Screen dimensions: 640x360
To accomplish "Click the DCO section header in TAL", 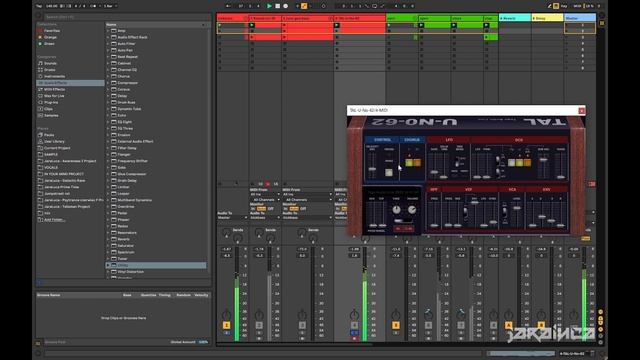I will (519, 140).
